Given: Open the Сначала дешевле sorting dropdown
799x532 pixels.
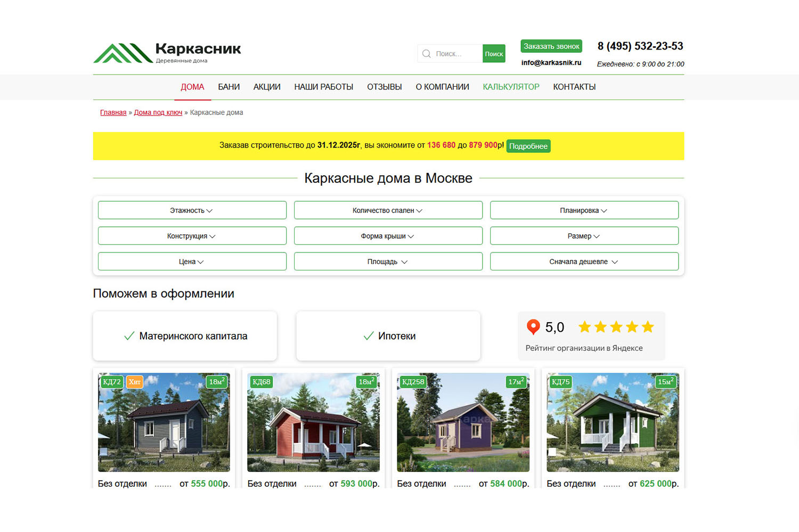Looking at the screenshot, I should tap(584, 261).
